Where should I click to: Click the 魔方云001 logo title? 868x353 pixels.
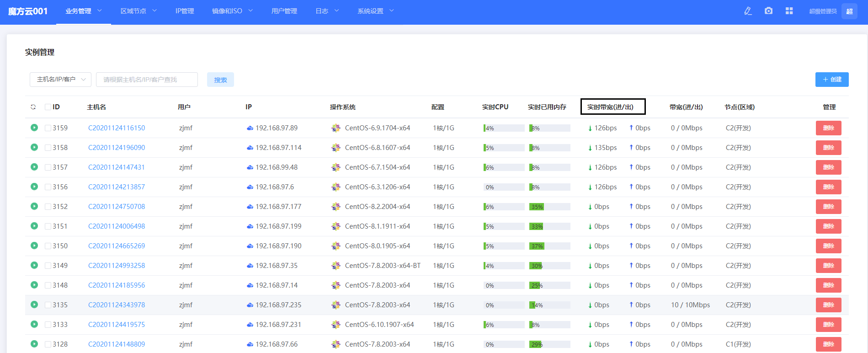[x=28, y=11]
